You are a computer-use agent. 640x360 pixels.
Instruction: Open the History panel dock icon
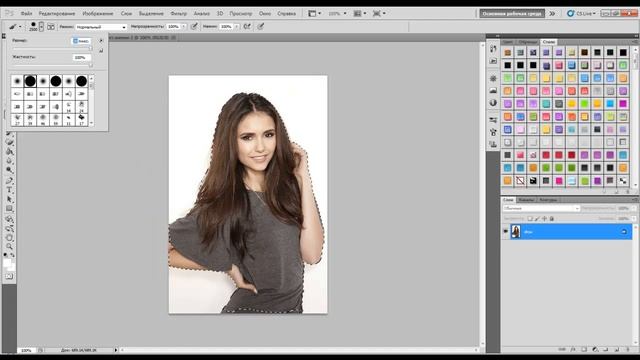(x=493, y=49)
